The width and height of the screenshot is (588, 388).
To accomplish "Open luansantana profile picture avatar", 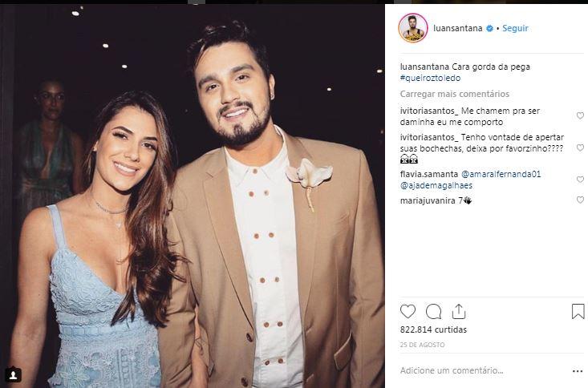I will pos(412,28).
